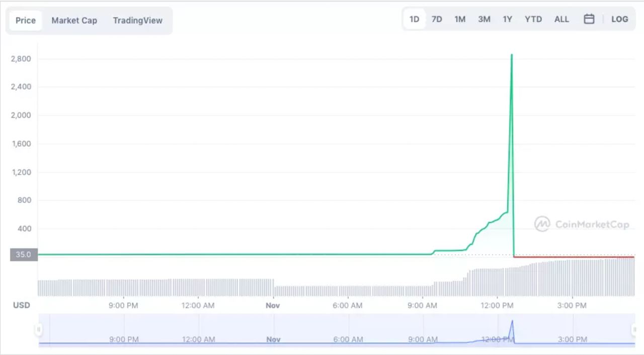Click the red price line segment

click(574, 257)
